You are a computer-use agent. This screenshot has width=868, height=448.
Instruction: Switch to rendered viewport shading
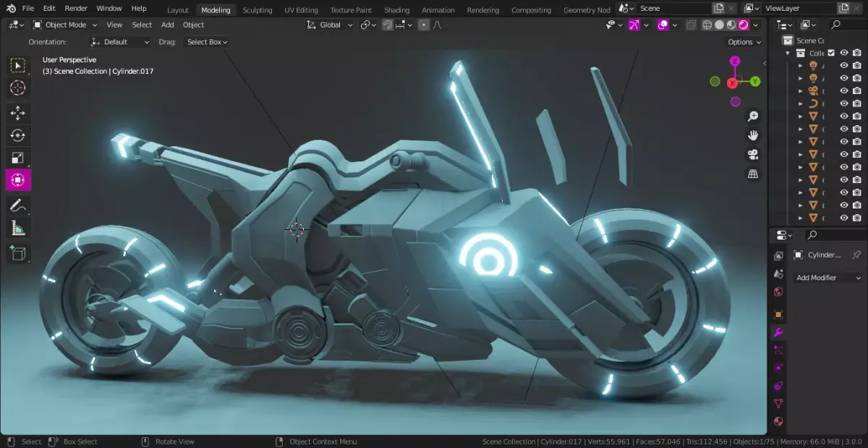(x=743, y=25)
